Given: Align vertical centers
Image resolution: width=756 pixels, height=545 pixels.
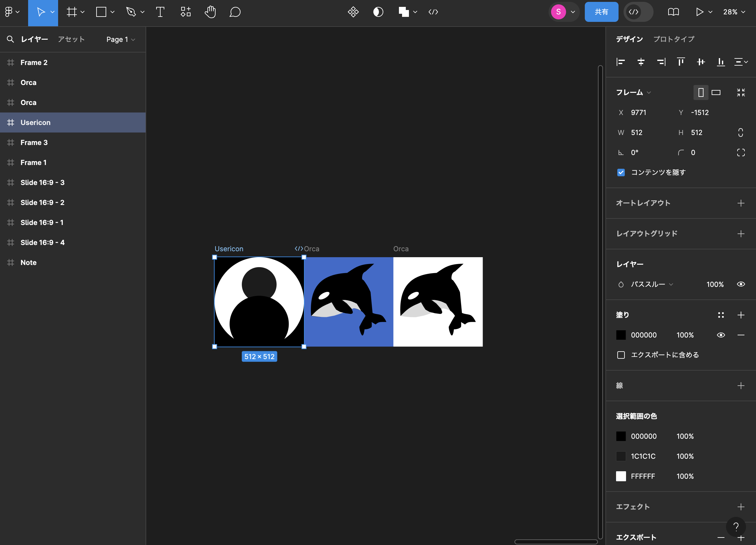Looking at the screenshot, I should pos(701,62).
